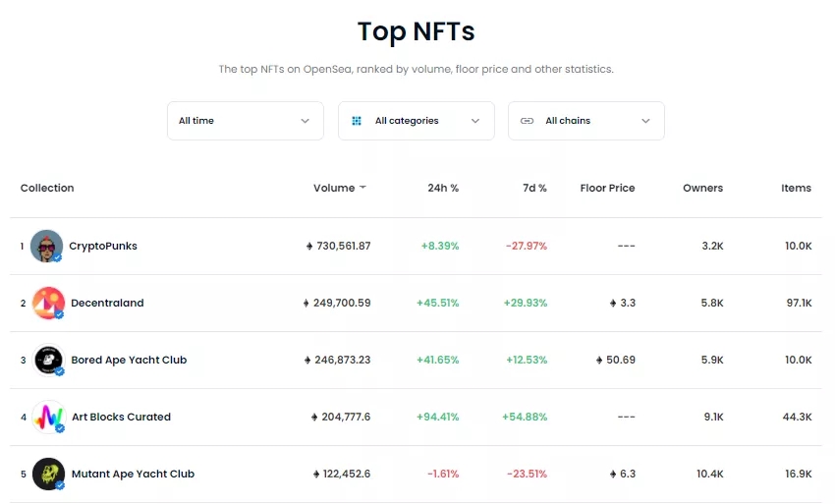
Task: Open the Art Blocks Curated name link
Action: coord(121,418)
